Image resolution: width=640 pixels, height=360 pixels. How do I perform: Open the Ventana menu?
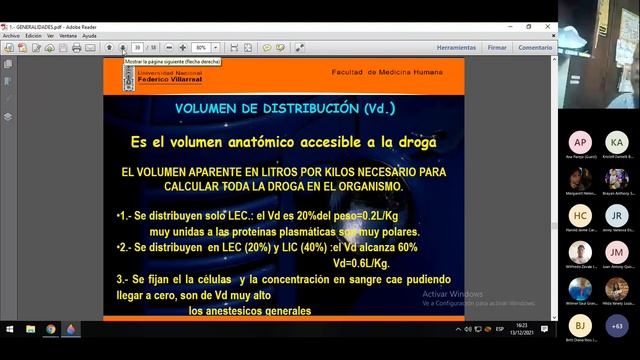coord(68,36)
